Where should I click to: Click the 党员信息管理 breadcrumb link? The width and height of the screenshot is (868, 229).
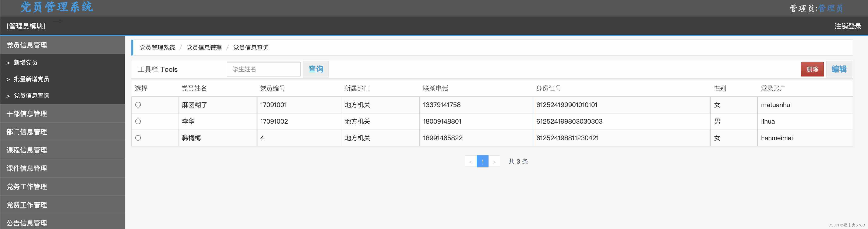point(204,48)
